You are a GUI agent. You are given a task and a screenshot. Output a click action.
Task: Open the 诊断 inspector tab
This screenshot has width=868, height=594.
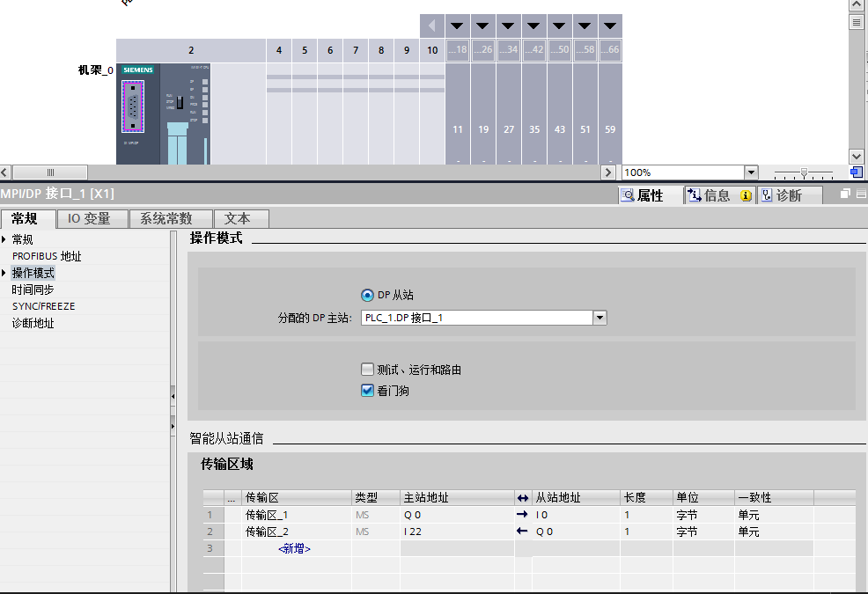click(789, 195)
